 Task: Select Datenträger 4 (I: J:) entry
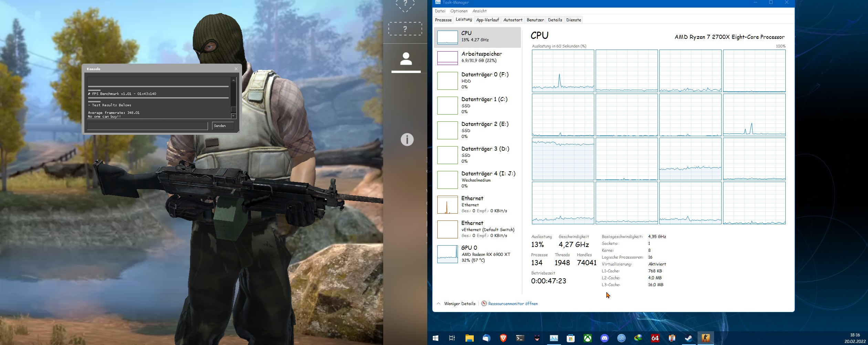[x=478, y=180]
